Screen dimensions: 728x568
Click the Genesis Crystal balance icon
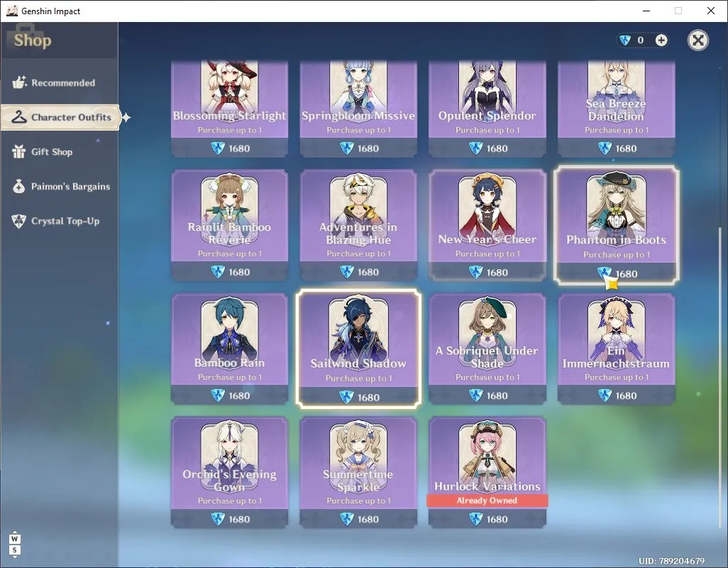pyautogui.click(x=625, y=40)
